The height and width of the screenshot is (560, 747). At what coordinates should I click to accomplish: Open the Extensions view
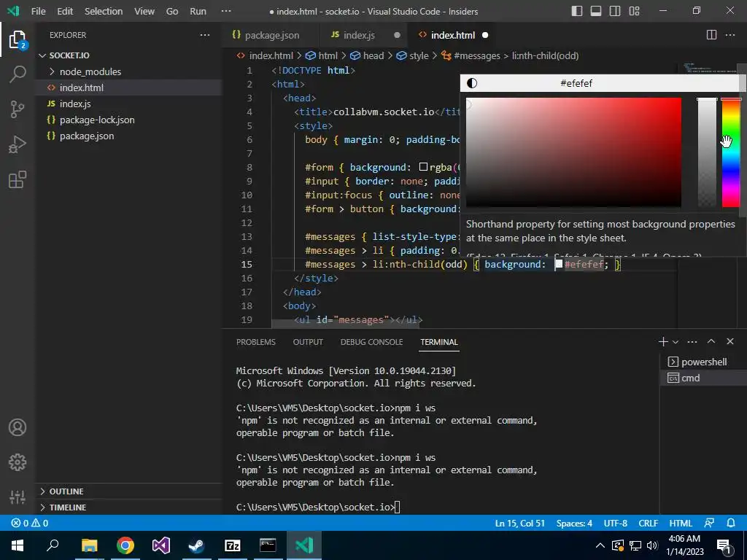click(x=18, y=179)
